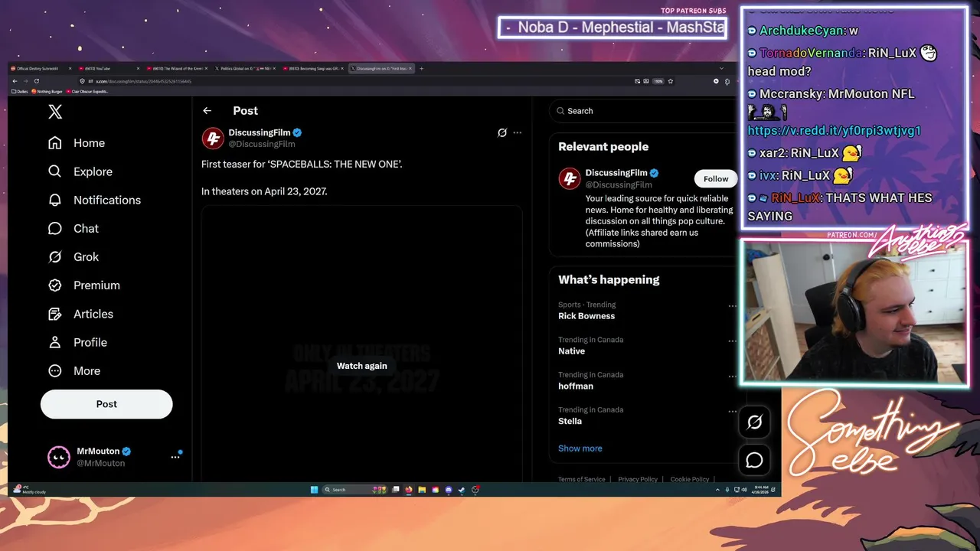980x551 pixels.
Task: Open DiscussingFilm profile name on post
Action: (x=260, y=132)
